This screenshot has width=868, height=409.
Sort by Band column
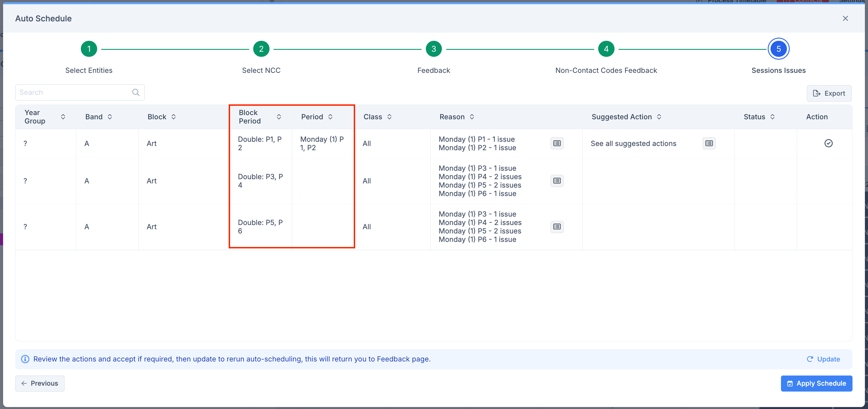pos(110,117)
